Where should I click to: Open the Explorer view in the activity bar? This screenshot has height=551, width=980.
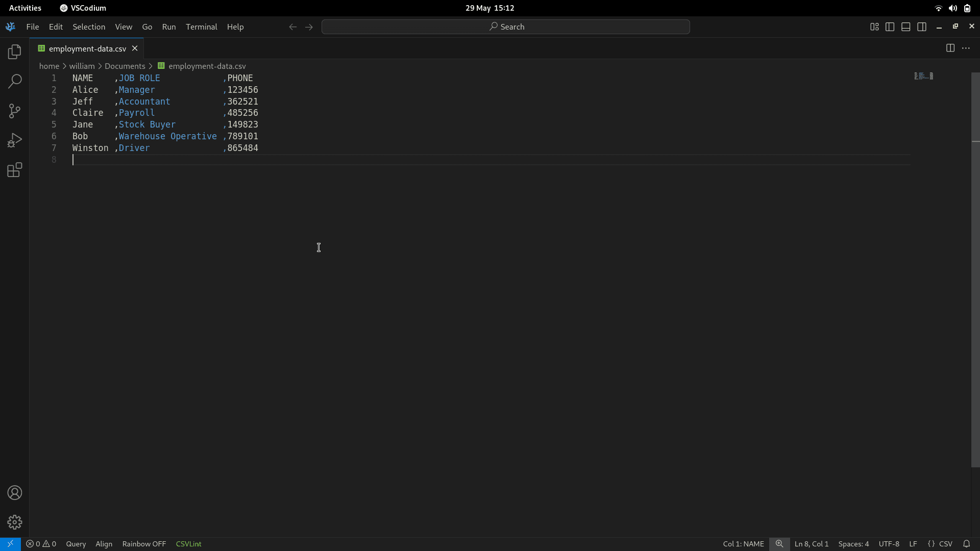[15, 52]
